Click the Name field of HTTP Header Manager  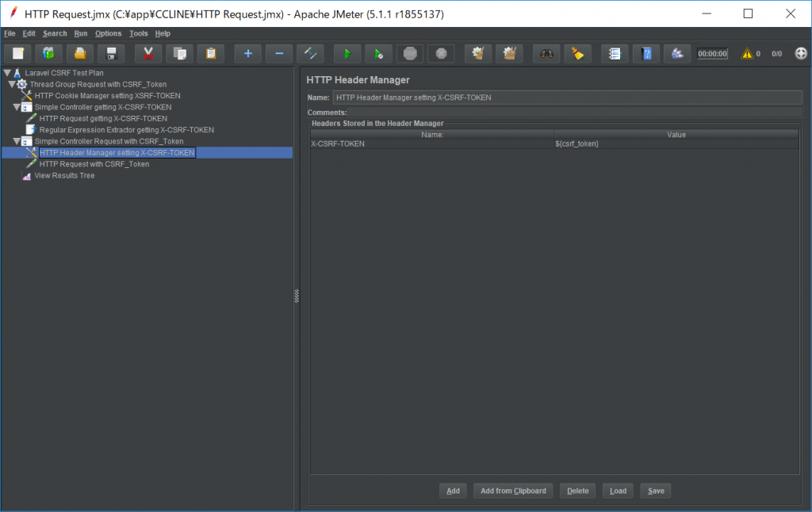coord(566,97)
